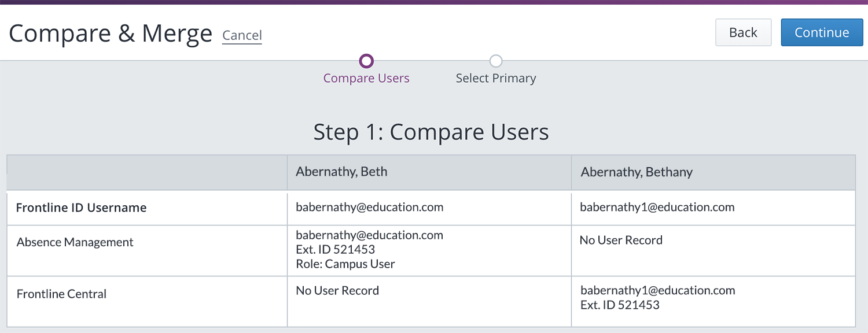Viewport: 868px width, 333px height.
Task: Cancel the Compare & Merge process
Action: click(242, 35)
